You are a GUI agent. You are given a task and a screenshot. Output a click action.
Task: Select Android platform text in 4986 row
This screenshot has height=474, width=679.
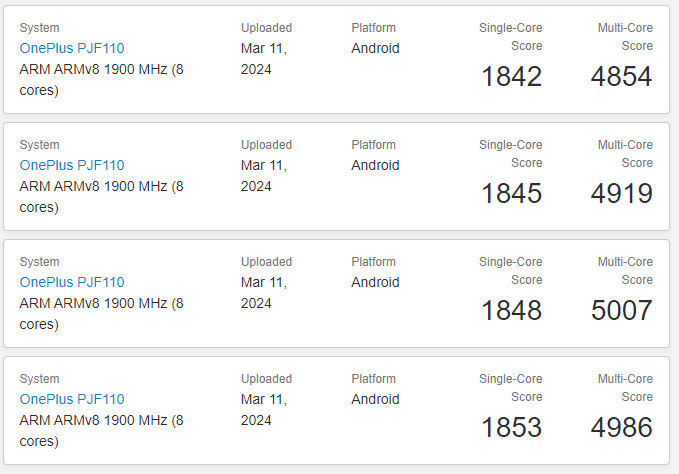[375, 399]
